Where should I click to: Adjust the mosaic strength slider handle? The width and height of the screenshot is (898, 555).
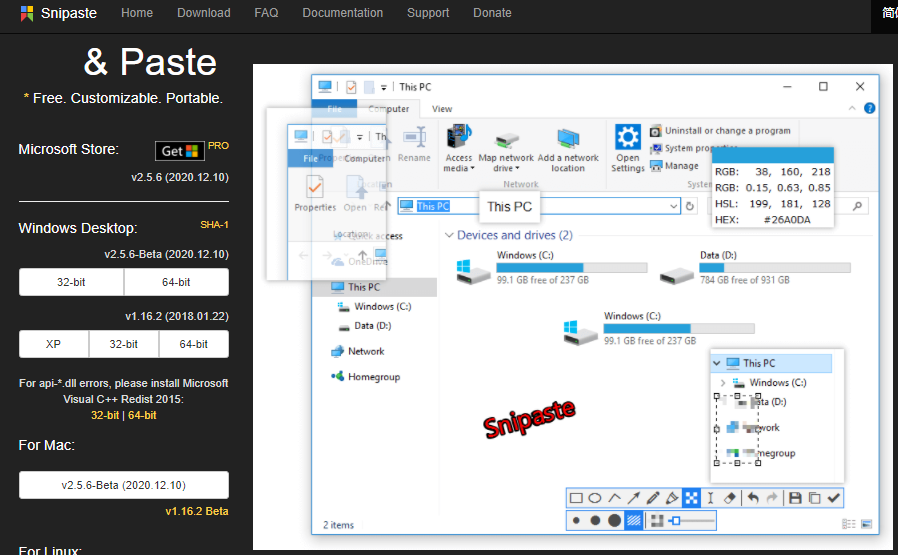(x=676, y=521)
